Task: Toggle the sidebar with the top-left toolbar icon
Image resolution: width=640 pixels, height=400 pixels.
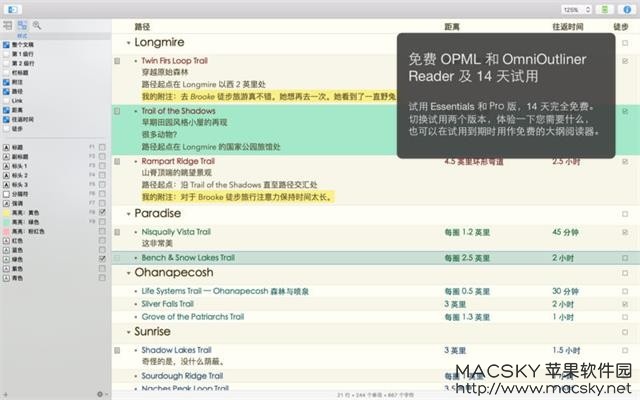Action: click(12, 9)
